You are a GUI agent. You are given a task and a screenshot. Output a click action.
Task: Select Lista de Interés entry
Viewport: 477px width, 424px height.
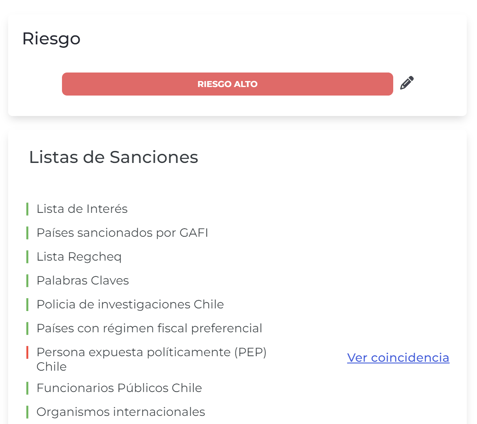click(x=82, y=209)
